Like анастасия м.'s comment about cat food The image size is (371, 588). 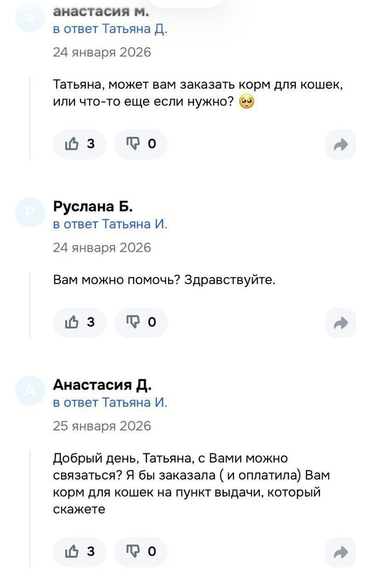79,144
